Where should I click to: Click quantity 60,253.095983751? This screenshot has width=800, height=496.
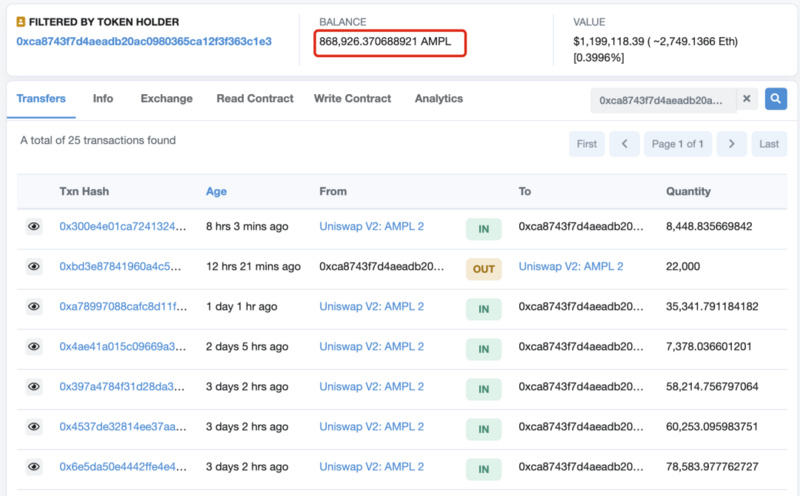pos(712,427)
